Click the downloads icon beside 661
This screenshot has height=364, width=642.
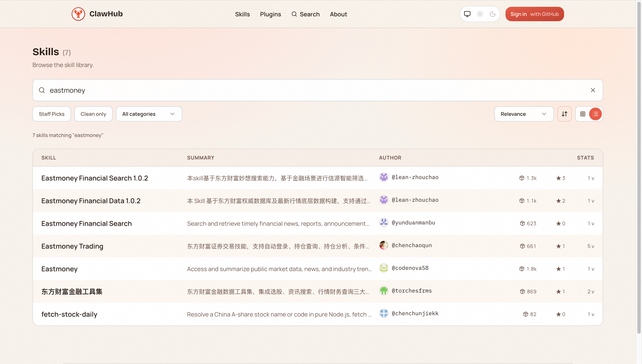pos(522,246)
